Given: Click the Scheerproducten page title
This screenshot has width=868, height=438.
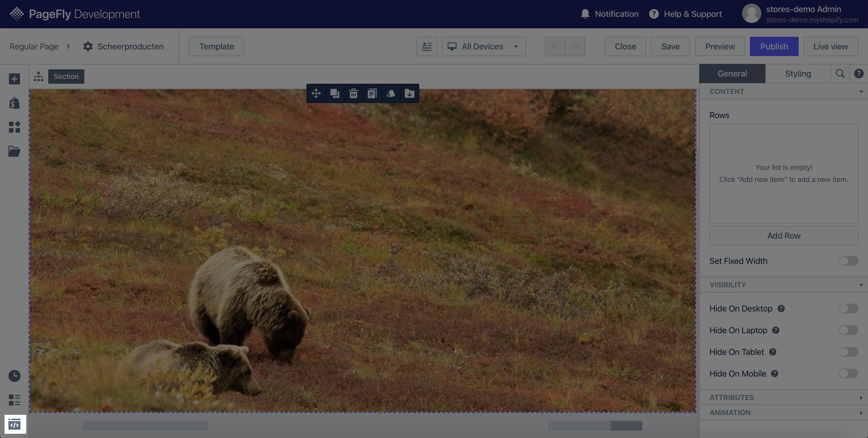Looking at the screenshot, I should coord(131,46).
